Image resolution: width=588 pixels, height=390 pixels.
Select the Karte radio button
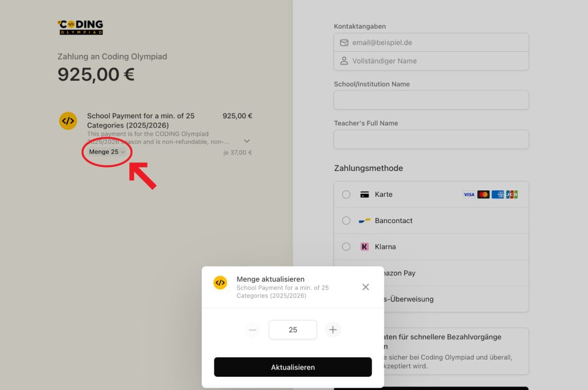346,194
